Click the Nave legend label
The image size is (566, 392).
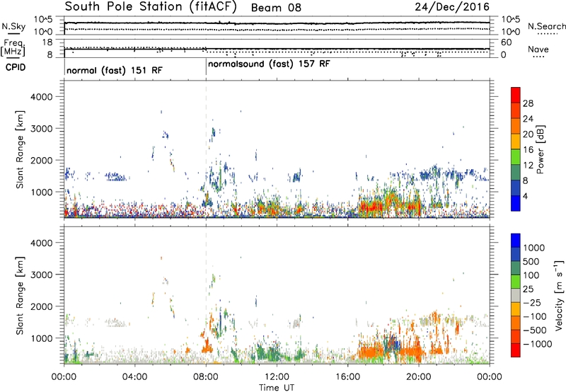pyautogui.click(x=538, y=49)
